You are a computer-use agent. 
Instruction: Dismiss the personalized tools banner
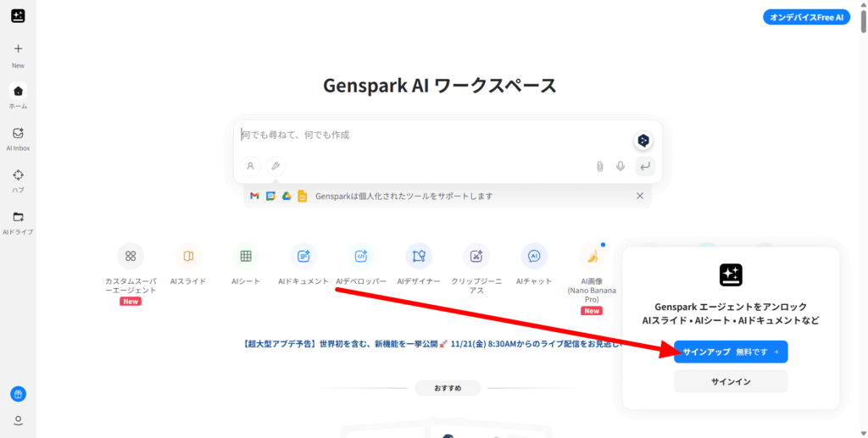click(x=640, y=196)
